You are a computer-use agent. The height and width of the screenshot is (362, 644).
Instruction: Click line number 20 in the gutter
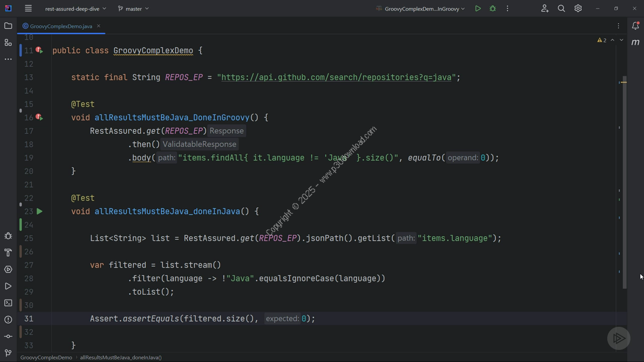[28, 171]
